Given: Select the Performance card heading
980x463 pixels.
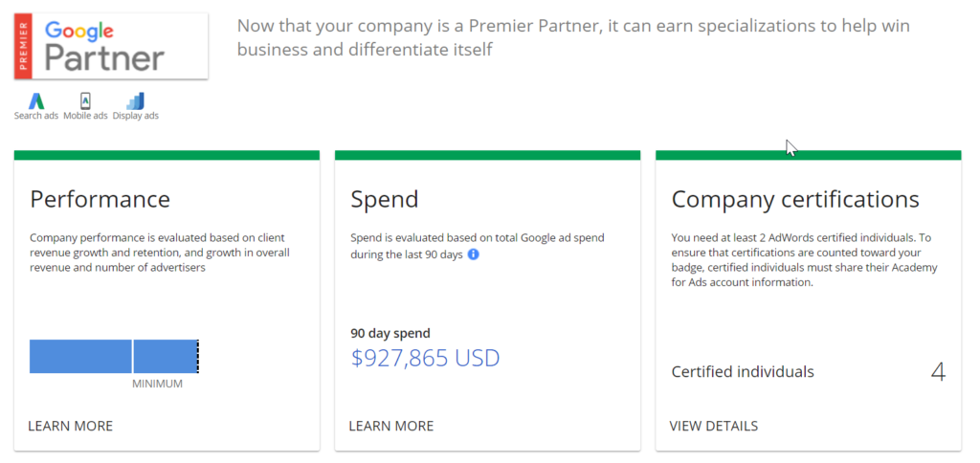Looking at the screenshot, I should click(100, 199).
